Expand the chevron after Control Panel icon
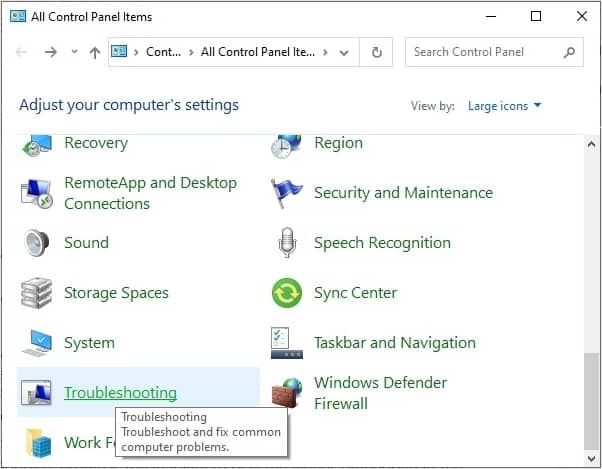Viewport: 602px width, 469px height. pyautogui.click(x=136, y=52)
